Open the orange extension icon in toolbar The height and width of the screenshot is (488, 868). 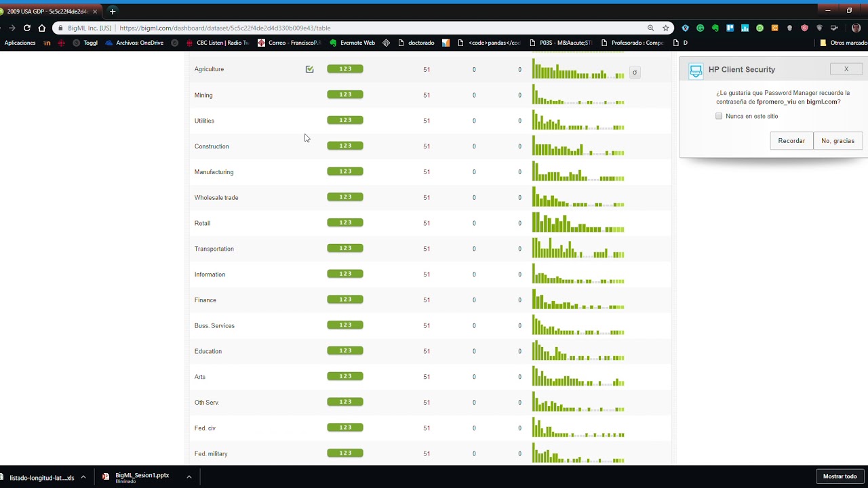(x=774, y=28)
